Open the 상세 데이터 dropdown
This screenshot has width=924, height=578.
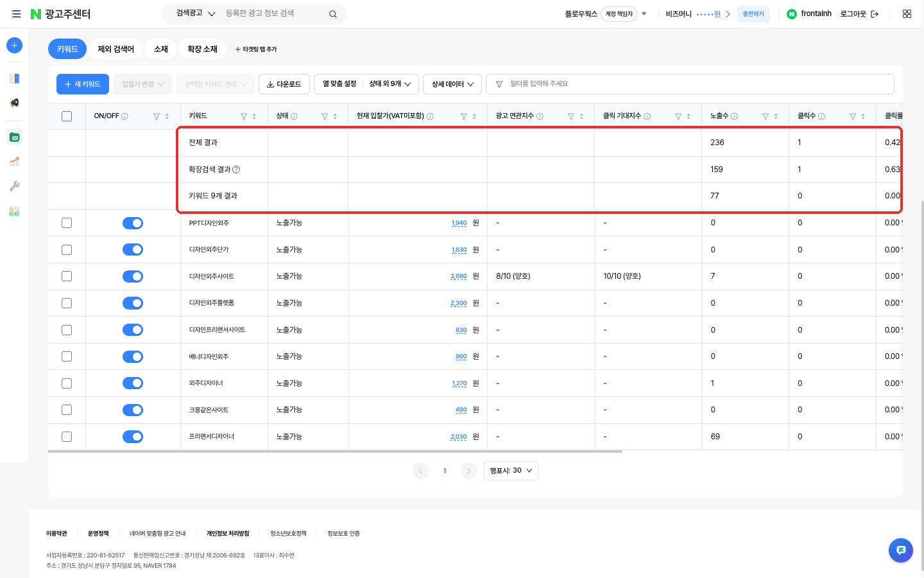(x=452, y=84)
